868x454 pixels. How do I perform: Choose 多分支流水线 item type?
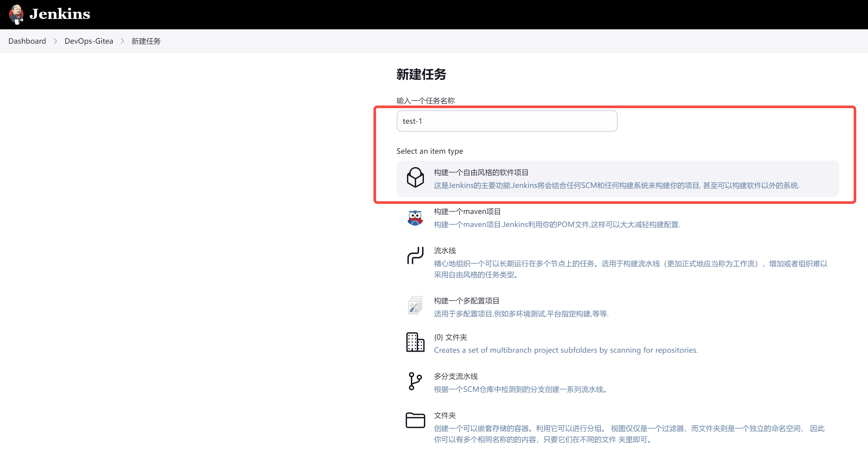point(455,376)
